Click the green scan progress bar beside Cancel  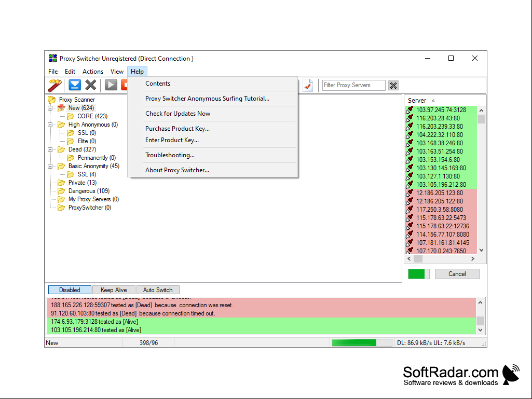(419, 274)
